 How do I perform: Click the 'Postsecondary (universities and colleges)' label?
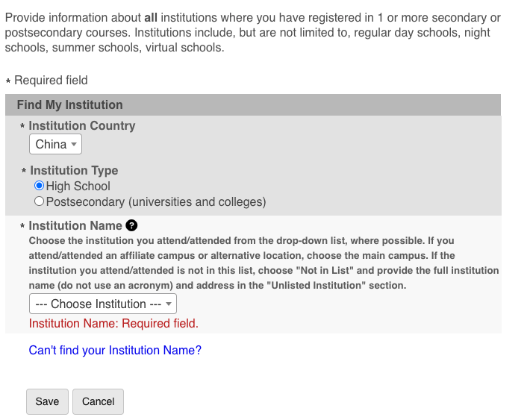pyautogui.click(x=156, y=202)
